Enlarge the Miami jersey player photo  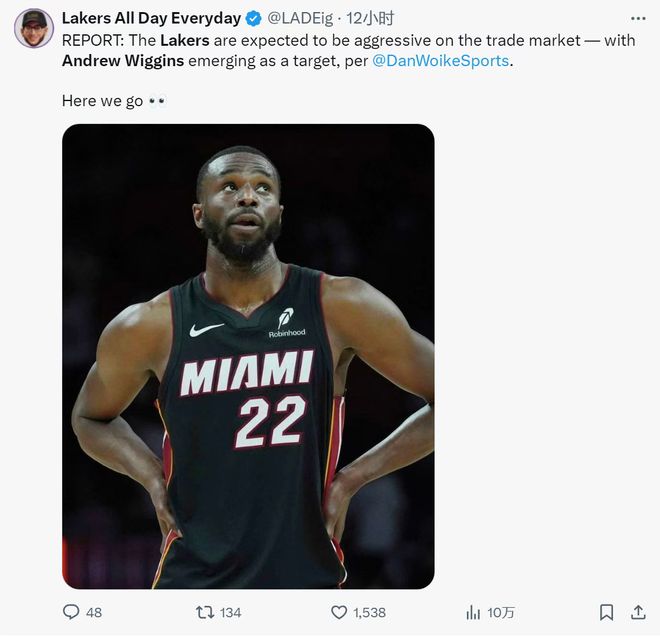[248, 356]
